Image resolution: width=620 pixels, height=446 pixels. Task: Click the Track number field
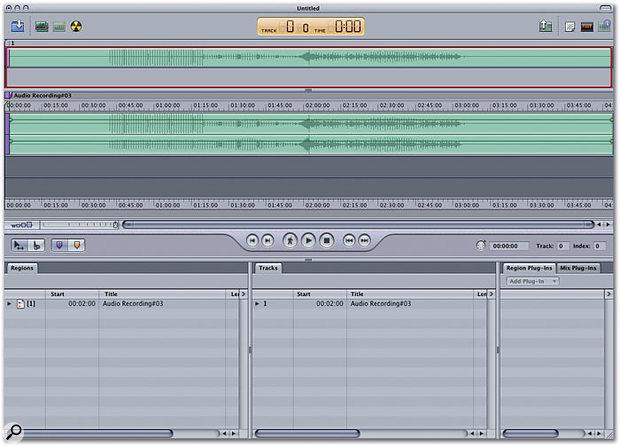(563, 246)
